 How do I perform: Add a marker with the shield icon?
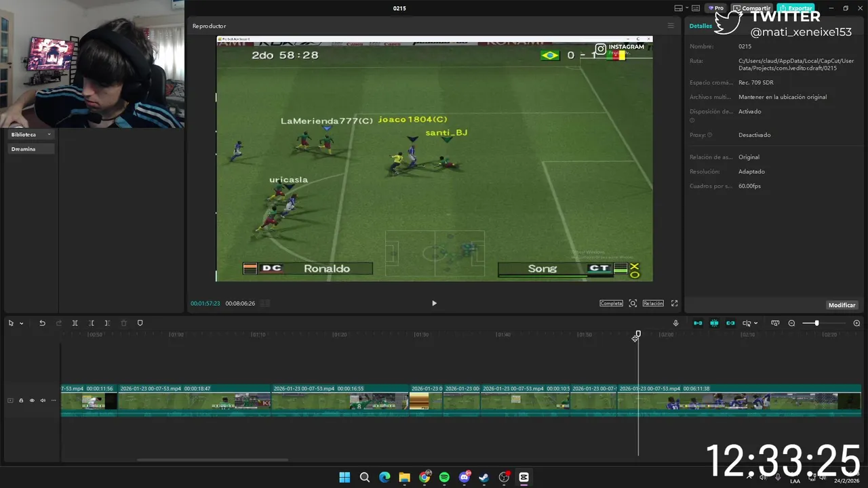140,323
